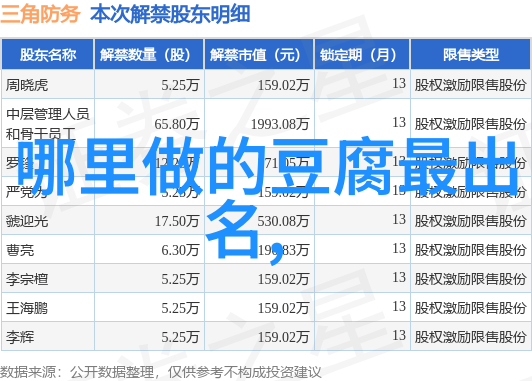Click the 6.30万 quantity cell
This screenshot has width=532, height=381.
[x=180, y=250]
